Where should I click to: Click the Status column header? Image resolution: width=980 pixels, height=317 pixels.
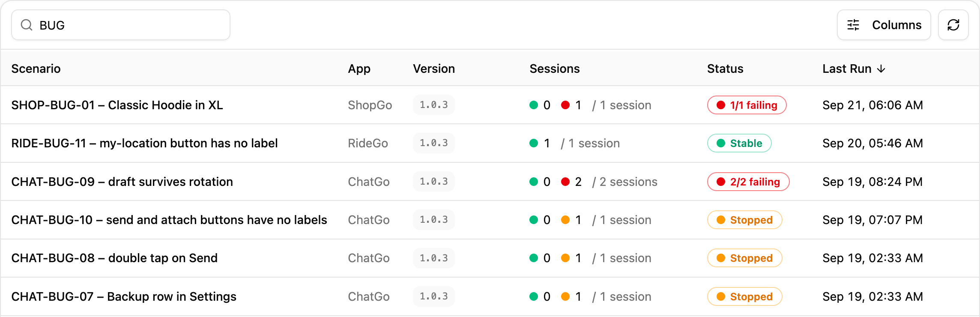(725, 69)
